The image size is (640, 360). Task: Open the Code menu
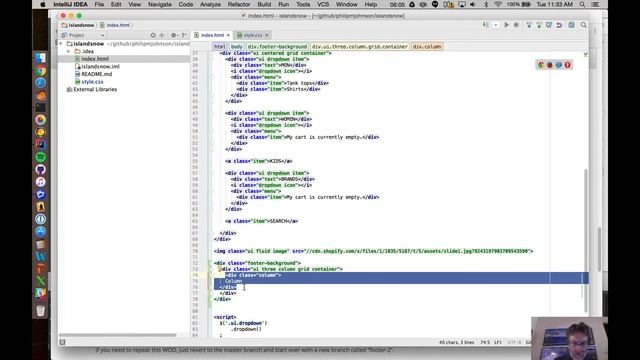coord(186,4)
